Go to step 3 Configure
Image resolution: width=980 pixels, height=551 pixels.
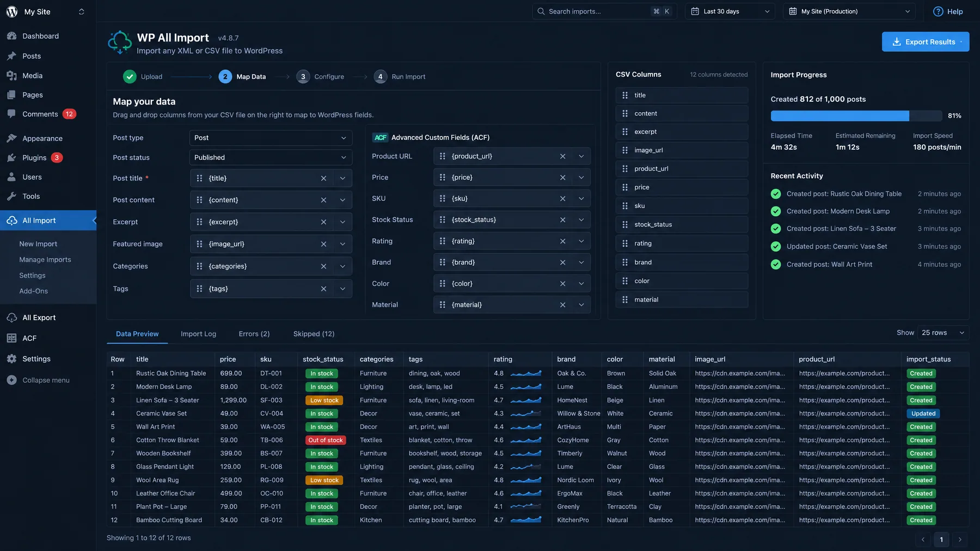click(x=320, y=77)
